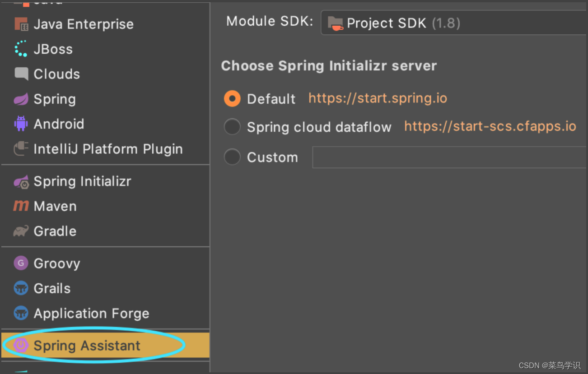This screenshot has width=588, height=374.
Task: Choose Java Enterprise project type
Action: coord(106,24)
